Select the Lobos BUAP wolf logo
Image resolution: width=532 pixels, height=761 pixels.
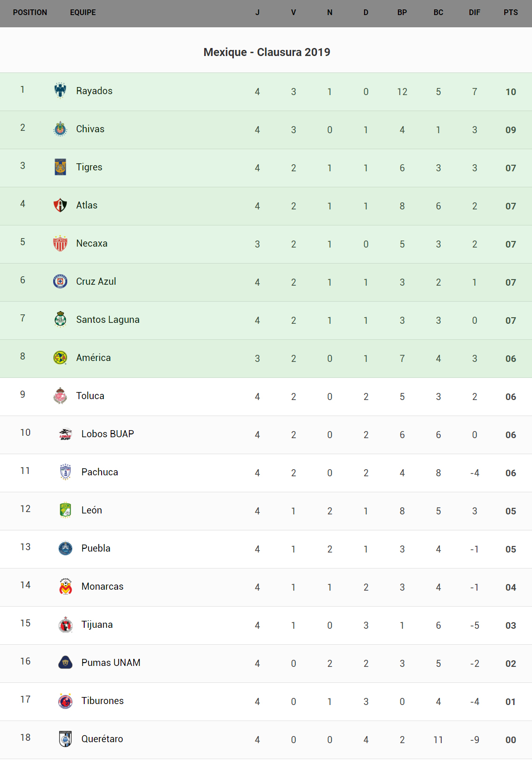[65, 433]
